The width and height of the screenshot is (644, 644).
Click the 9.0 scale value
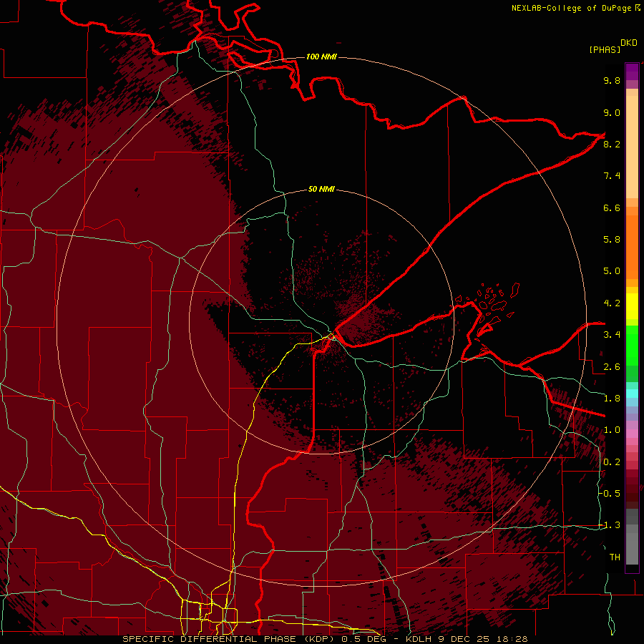click(x=612, y=112)
